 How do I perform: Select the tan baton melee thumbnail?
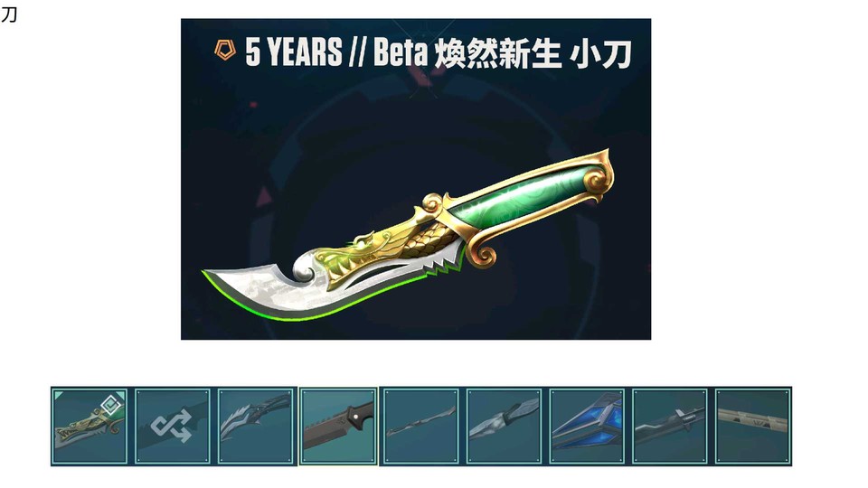tap(753, 426)
